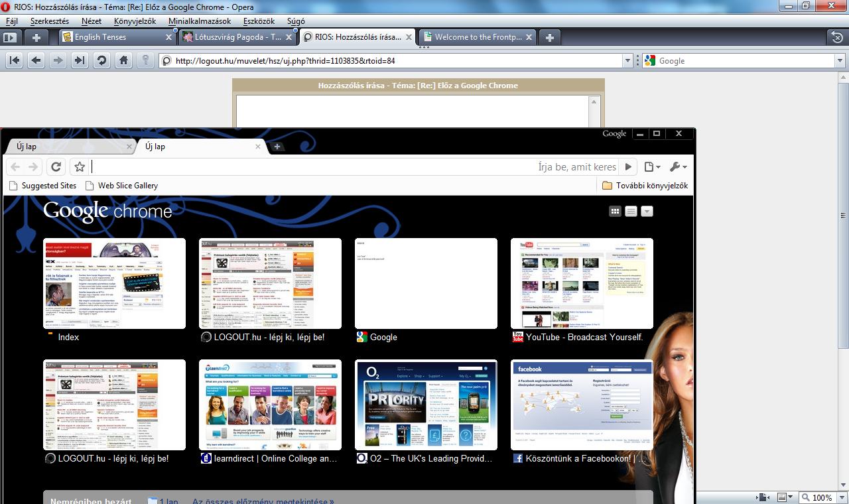Screen dimensions: 849x504
Task: Reload the page in Opera
Action: pyautogui.click(x=101, y=60)
